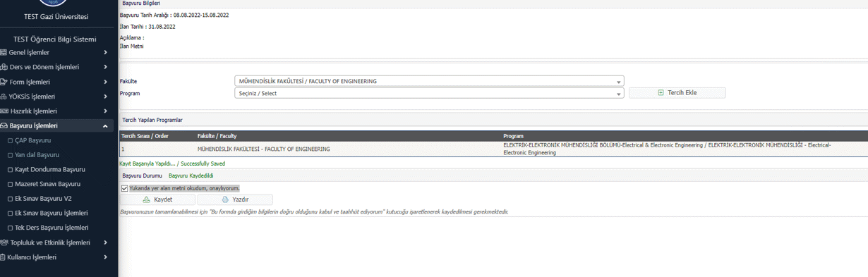Click square icon before Ek Sınav Başvuru İşlemleri
This screenshot has height=277, width=868.
click(10, 214)
